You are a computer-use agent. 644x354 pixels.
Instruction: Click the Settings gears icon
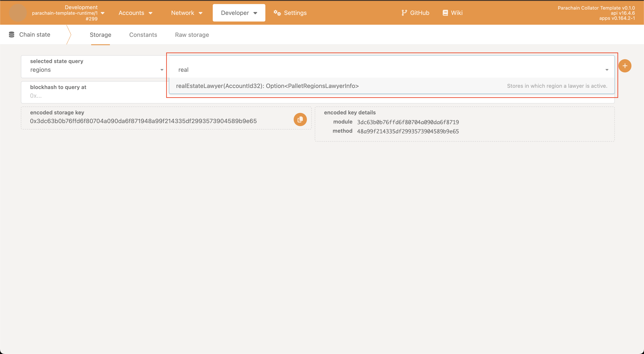pyautogui.click(x=277, y=13)
